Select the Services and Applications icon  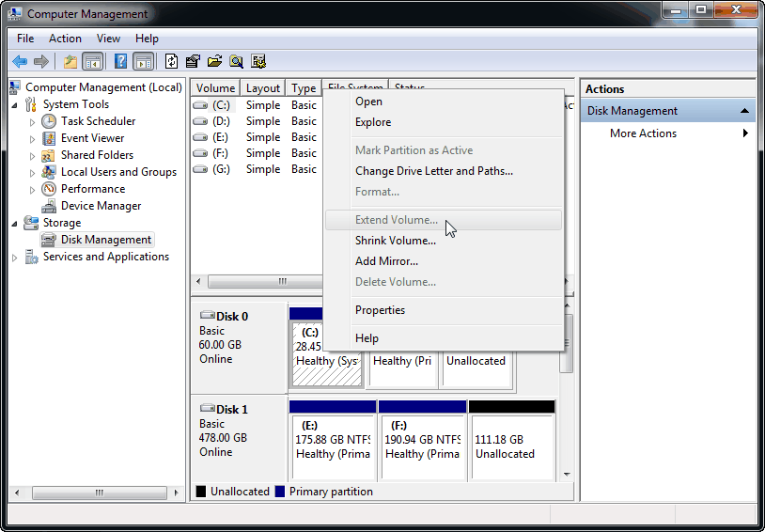(31, 257)
